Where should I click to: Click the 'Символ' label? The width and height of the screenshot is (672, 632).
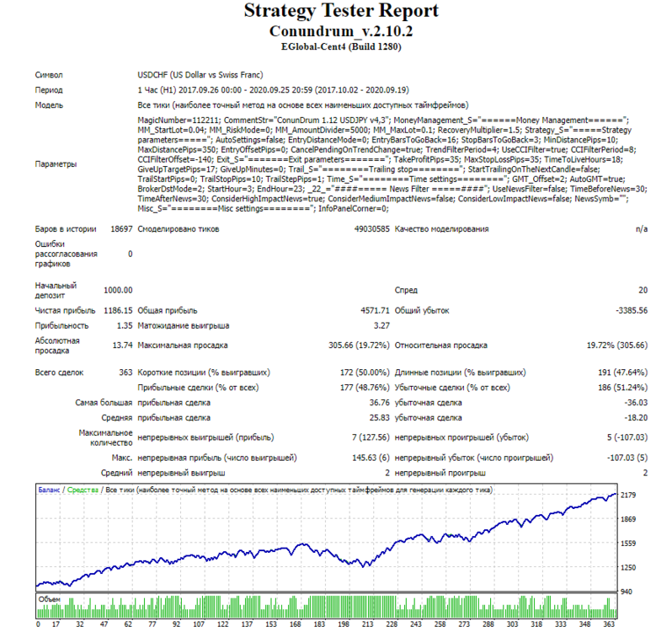coord(49,75)
